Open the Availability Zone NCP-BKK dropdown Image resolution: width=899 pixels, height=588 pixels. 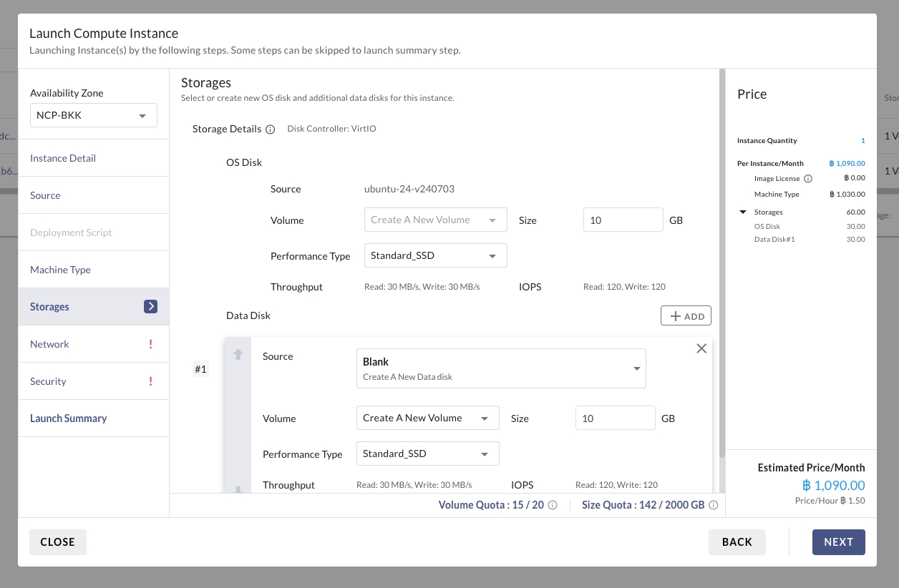94,116
